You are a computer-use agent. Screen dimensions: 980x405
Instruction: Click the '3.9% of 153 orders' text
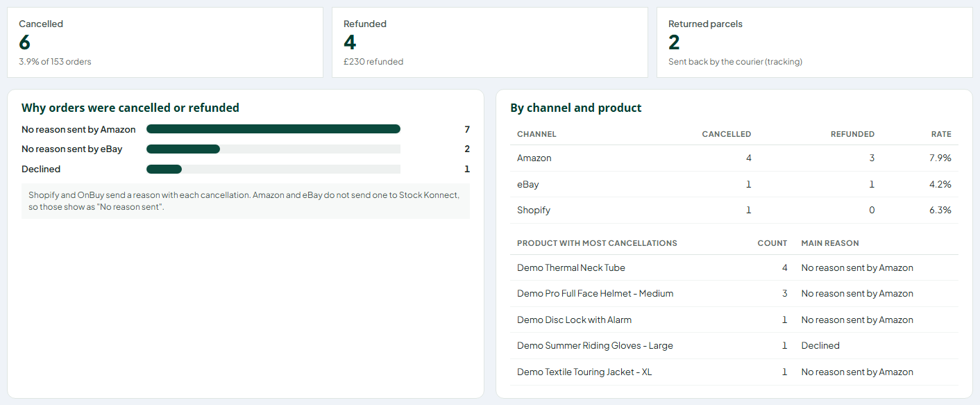55,62
